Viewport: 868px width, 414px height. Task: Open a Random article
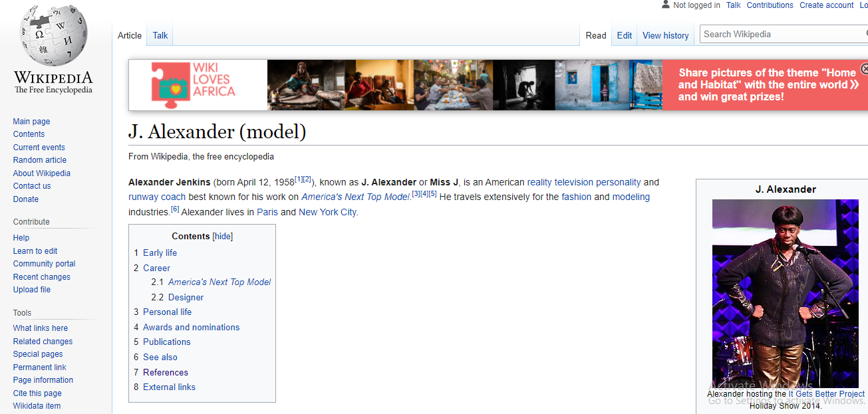40,160
